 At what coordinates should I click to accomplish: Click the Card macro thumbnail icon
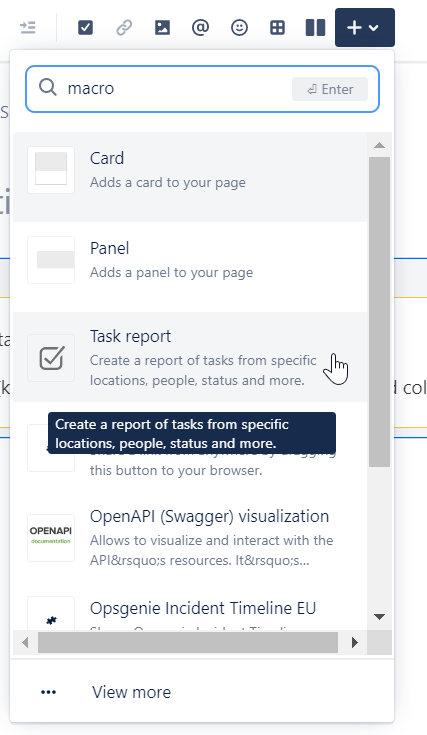[51, 170]
